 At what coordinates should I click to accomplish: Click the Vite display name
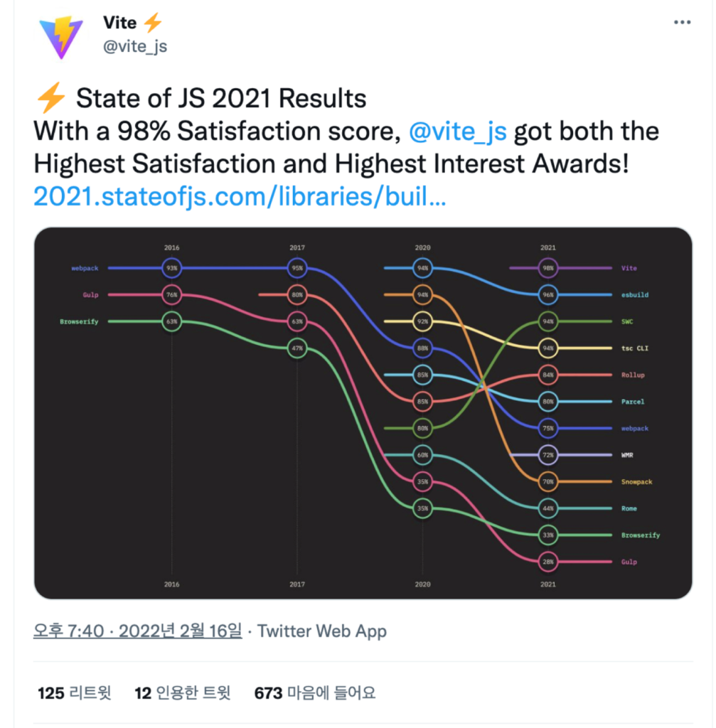pos(119,22)
